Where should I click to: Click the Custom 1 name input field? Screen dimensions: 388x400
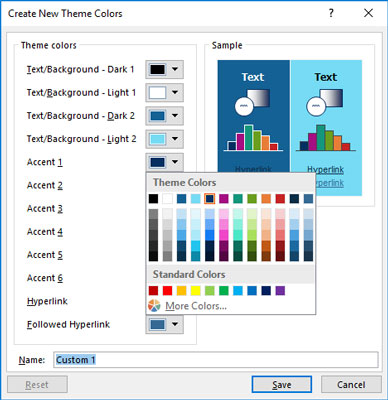(x=216, y=360)
